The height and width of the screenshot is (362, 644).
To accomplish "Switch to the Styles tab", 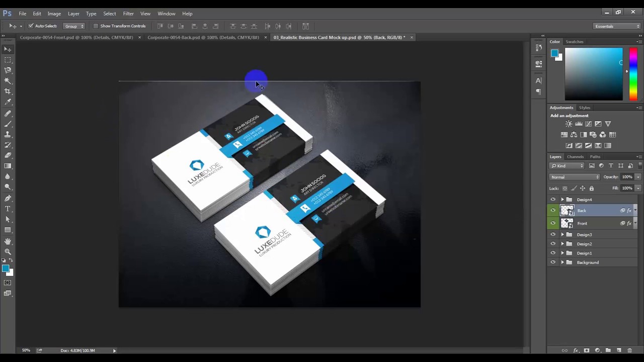I will coord(584,108).
